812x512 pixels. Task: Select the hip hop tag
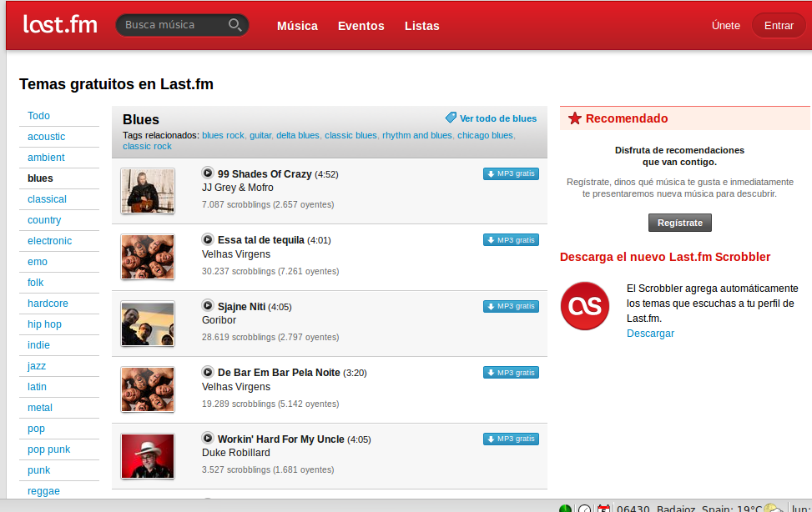click(x=44, y=324)
